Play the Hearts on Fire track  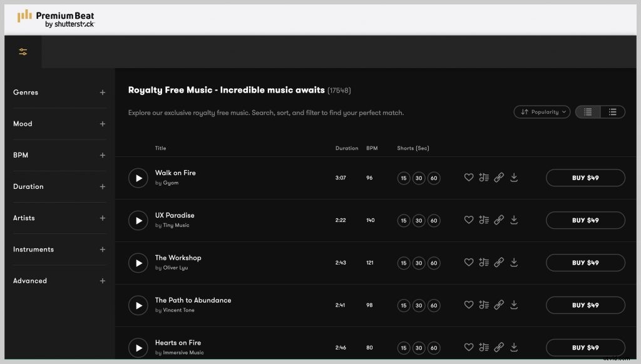(138, 348)
